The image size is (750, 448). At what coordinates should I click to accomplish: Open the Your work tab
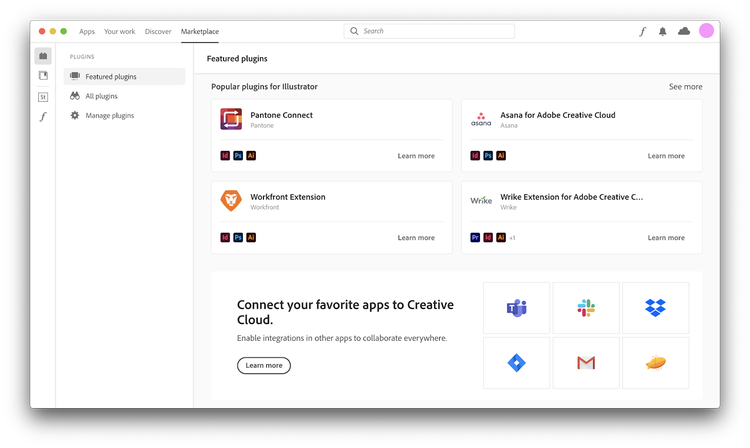[x=120, y=31]
